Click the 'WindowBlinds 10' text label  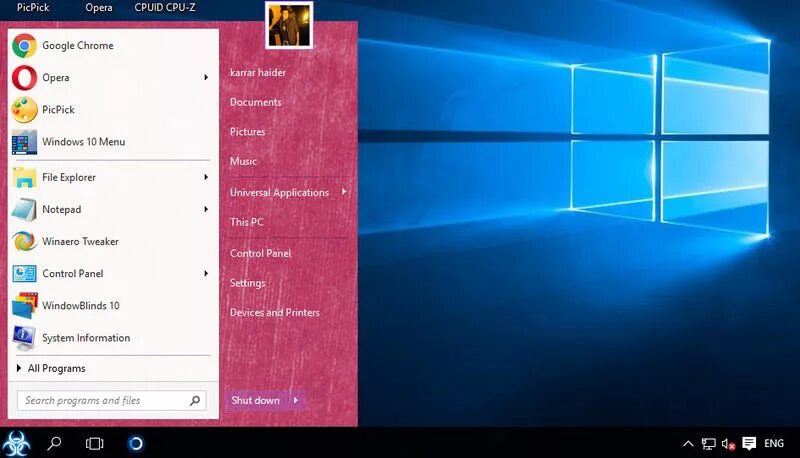(x=81, y=306)
